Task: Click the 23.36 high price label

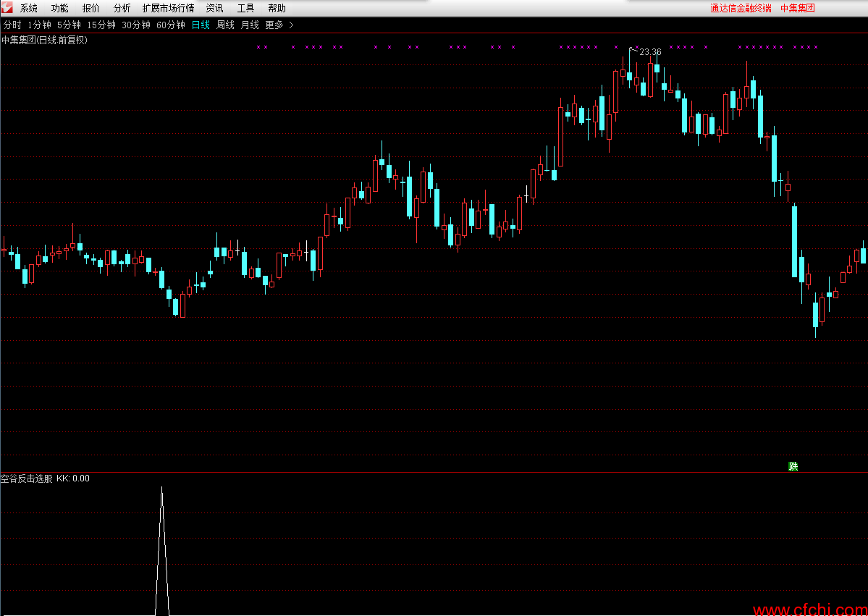Action: [650, 52]
